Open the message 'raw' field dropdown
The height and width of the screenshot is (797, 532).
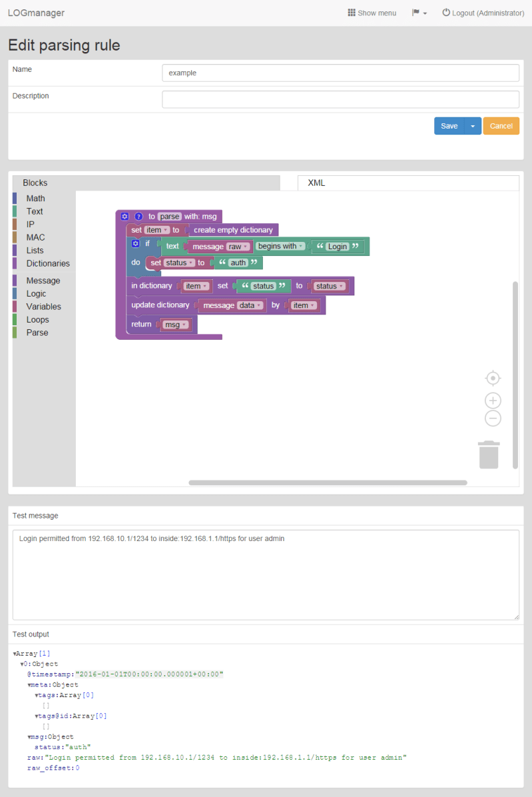click(x=238, y=247)
